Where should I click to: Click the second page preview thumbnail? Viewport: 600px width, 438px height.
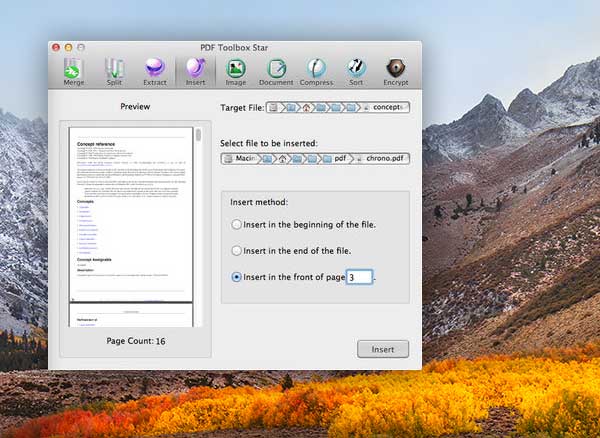(x=131, y=315)
